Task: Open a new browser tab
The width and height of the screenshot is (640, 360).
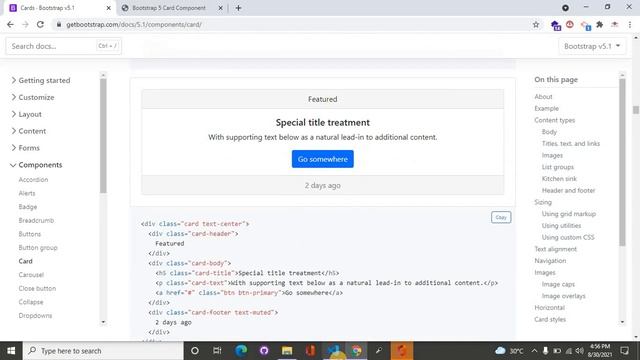Action: click(238, 8)
